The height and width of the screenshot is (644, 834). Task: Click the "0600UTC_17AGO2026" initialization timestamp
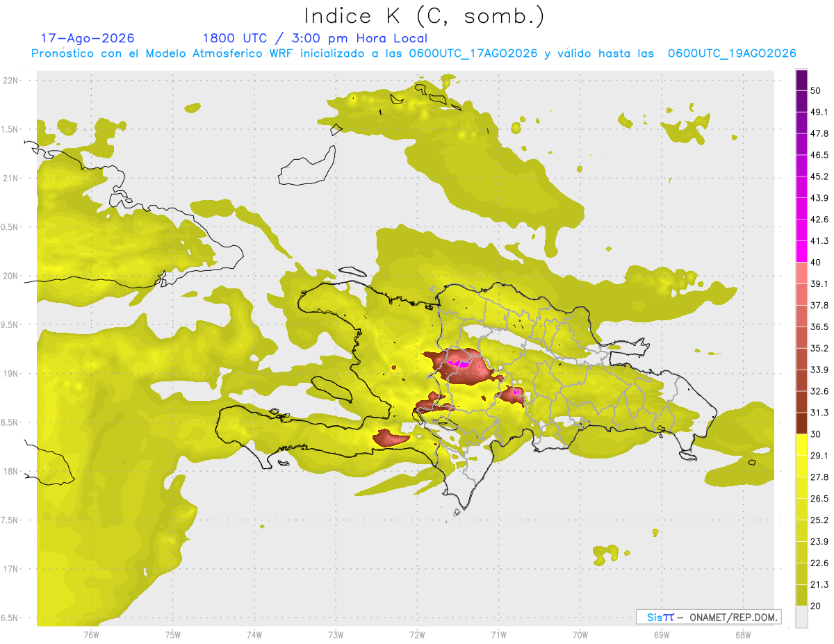coord(473,53)
